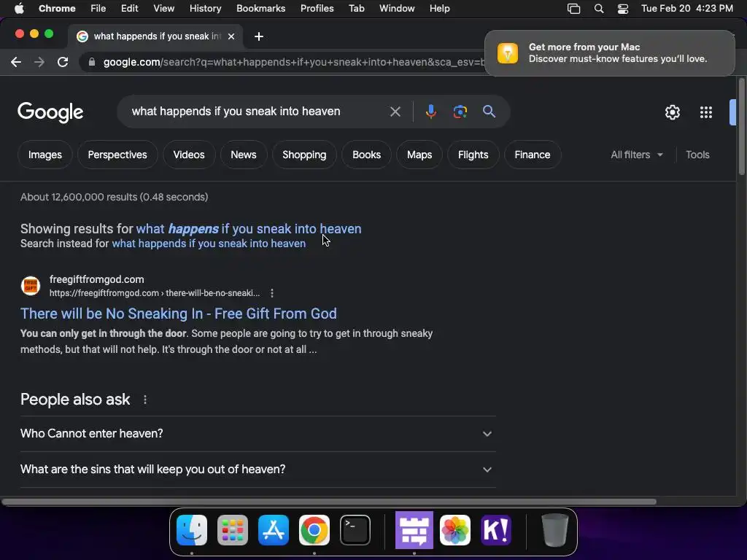
Task: Click the voice search microphone icon
Action: (430, 112)
